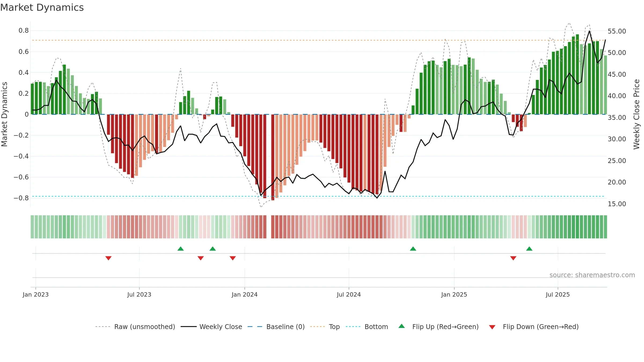Select the last green flip-up marker before Jul 2025
This screenshot has height=362, width=644.
[x=529, y=249]
